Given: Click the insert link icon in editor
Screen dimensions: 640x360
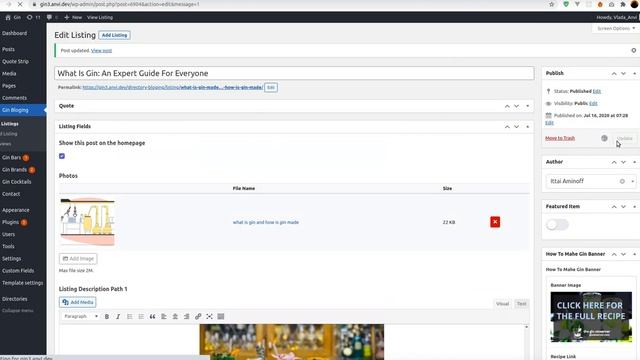Looking at the screenshot, I should tap(198, 316).
